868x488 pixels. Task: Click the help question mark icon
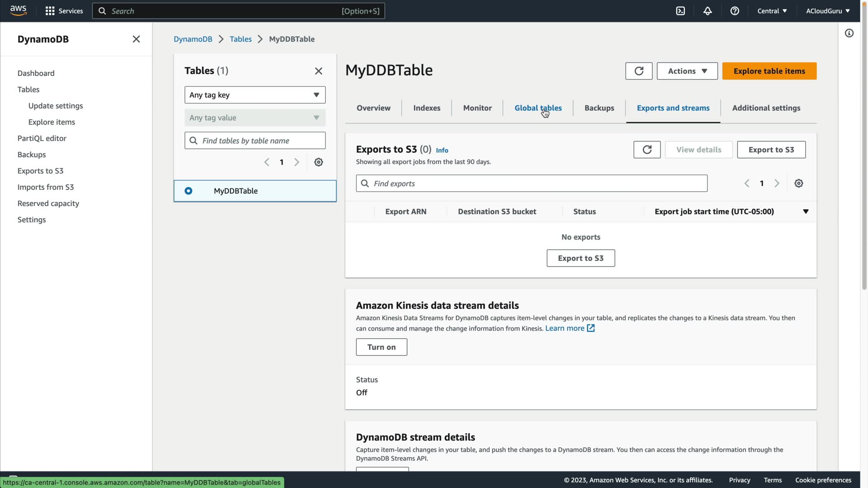(735, 11)
